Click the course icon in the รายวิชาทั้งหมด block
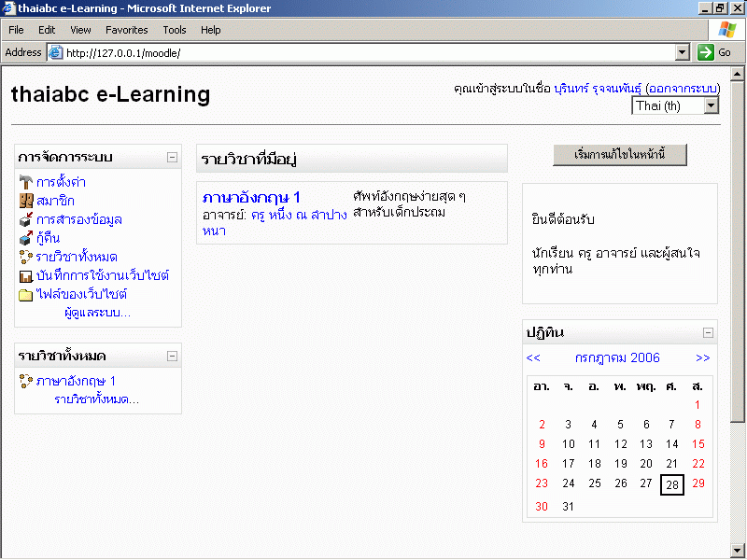The image size is (747, 560). [x=26, y=381]
